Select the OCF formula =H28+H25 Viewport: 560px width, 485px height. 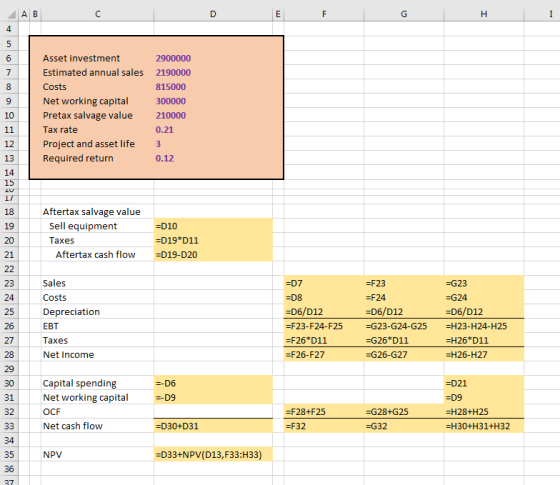(x=484, y=412)
